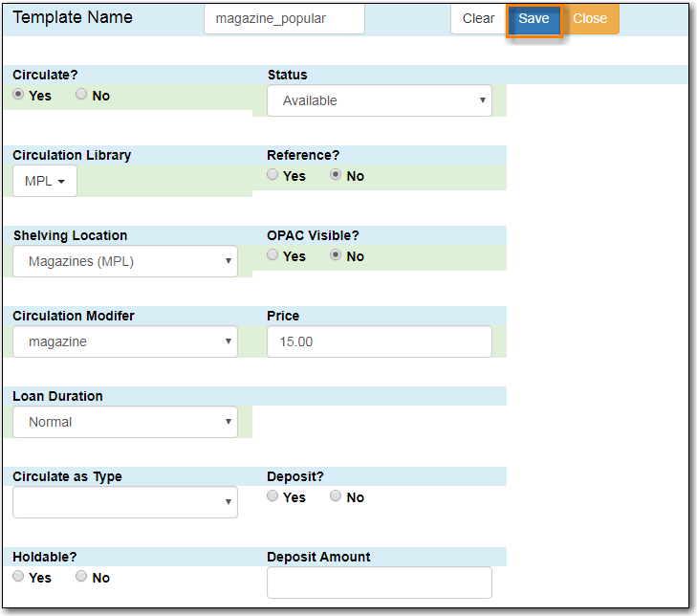The width and height of the screenshot is (697, 616).
Task: Choose Yes for Holdable?
Action: tap(19, 577)
